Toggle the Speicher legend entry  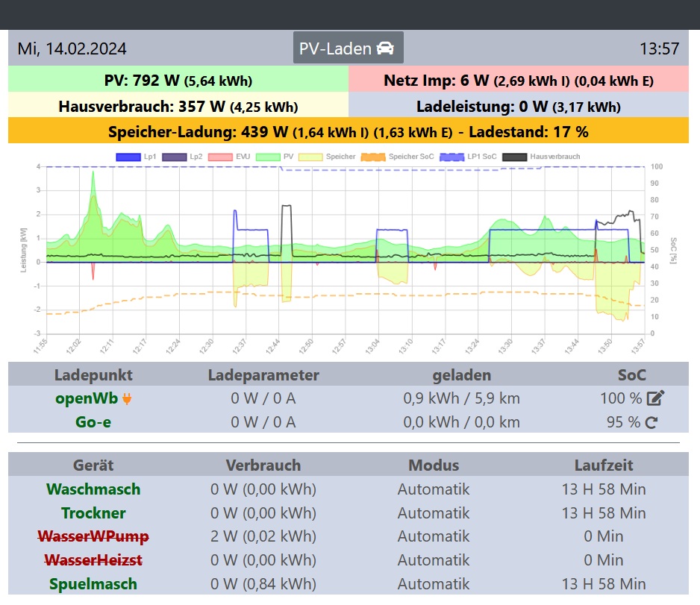pos(327,157)
